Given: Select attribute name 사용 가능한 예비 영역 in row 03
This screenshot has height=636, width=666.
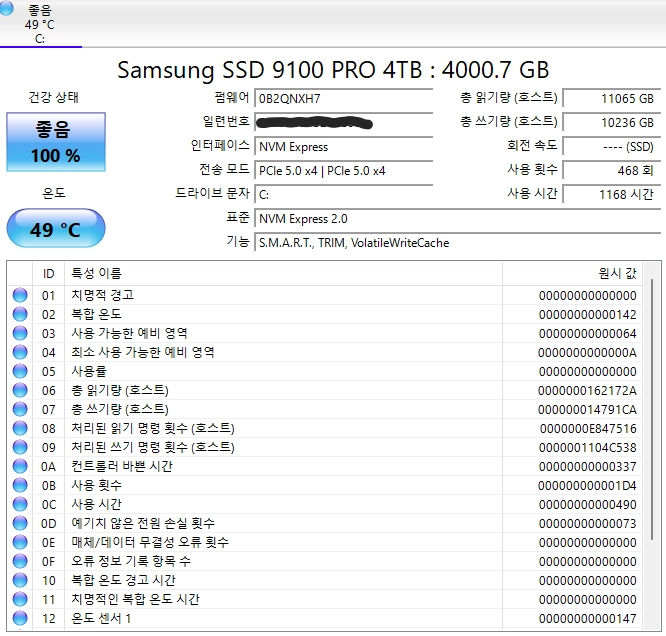Looking at the screenshot, I should coord(129,333).
